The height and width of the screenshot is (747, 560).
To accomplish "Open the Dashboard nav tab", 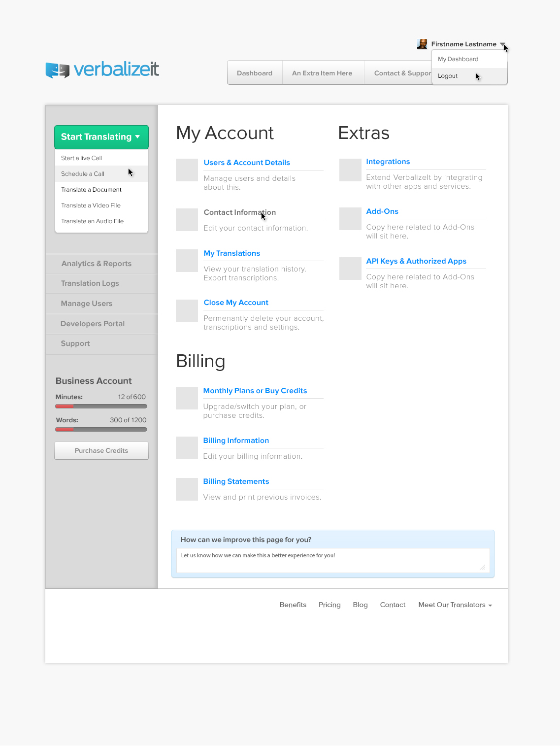I will pyautogui.click(x=255, y=73).
